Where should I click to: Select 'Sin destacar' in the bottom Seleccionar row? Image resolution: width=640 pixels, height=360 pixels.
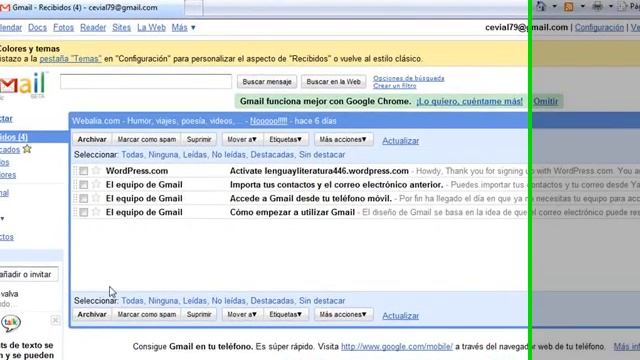[x=322, y=301]
